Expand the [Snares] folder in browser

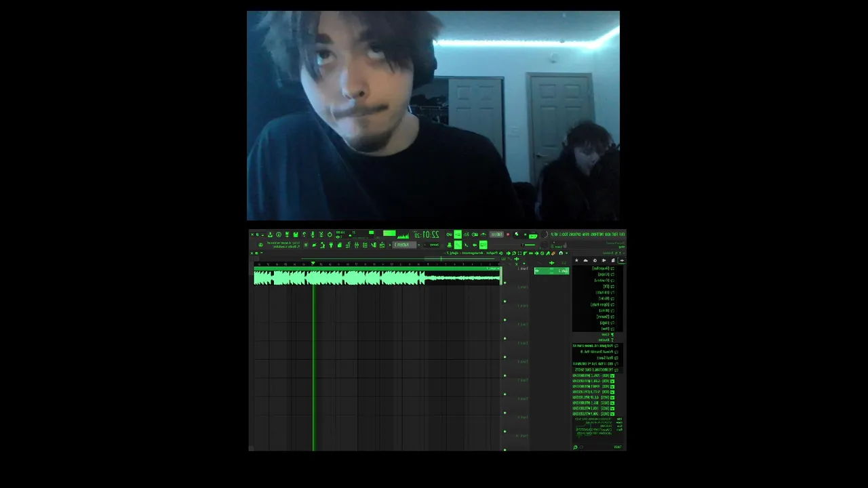click(606, 317)
